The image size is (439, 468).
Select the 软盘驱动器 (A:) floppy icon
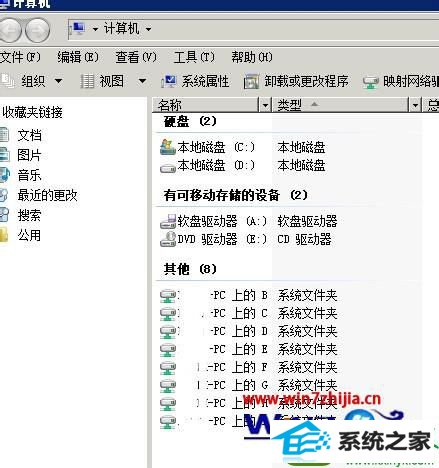tap(168, 221)
